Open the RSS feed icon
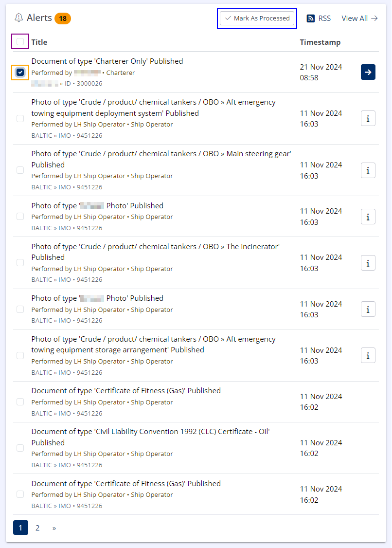 (x=311, y=18)
